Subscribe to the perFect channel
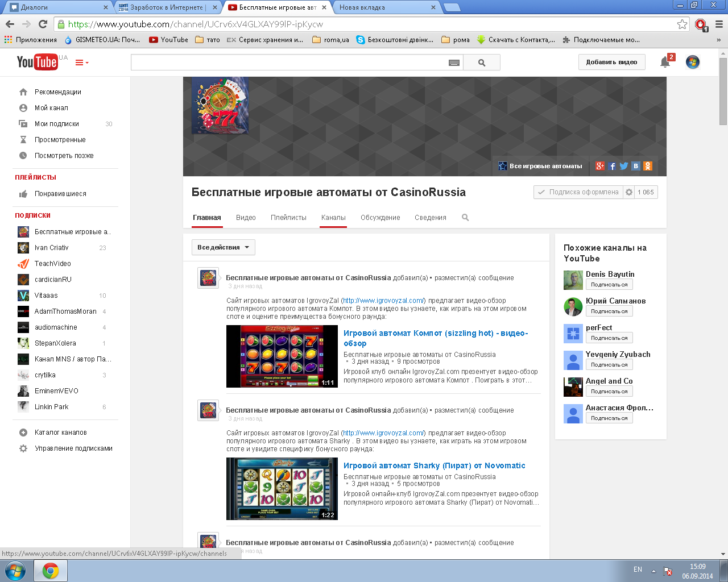The height and width of the screenshot is (582, 728). tap(609, 338)
